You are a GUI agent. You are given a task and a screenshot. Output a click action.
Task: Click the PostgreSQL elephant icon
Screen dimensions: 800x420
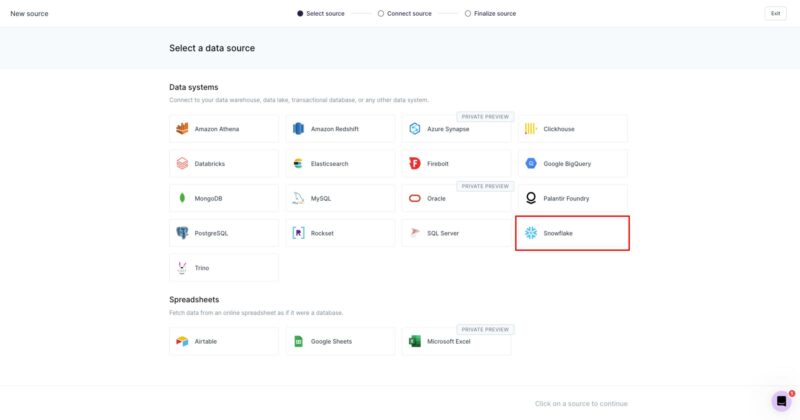[x=182, y=233]
